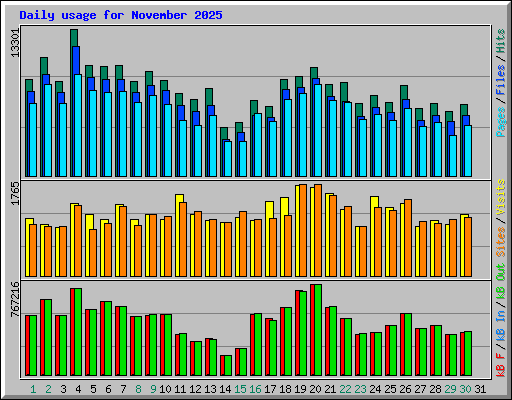Screen dimensions: 512x400
Task: Click day label 19 on the x-axis
Action: 300,389
